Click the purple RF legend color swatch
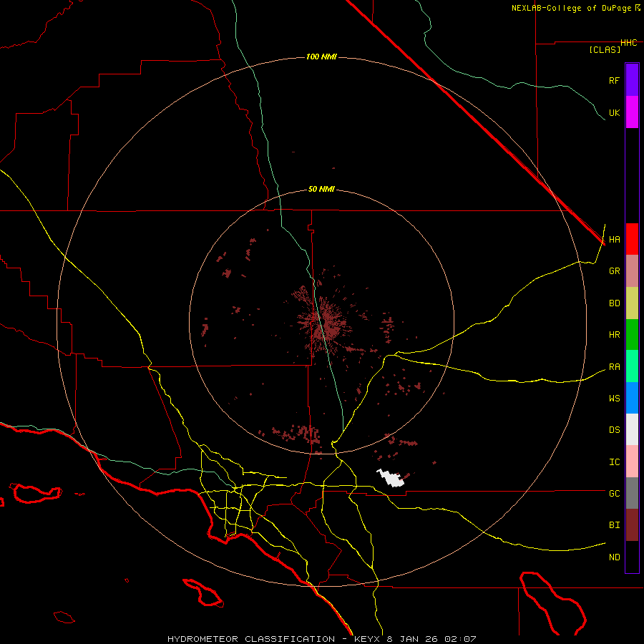The image size is (644, 644). click(632, 80)
